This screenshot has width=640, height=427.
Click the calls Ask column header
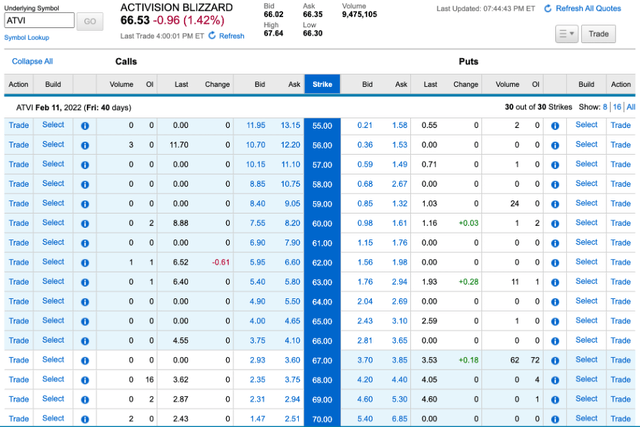294,85
